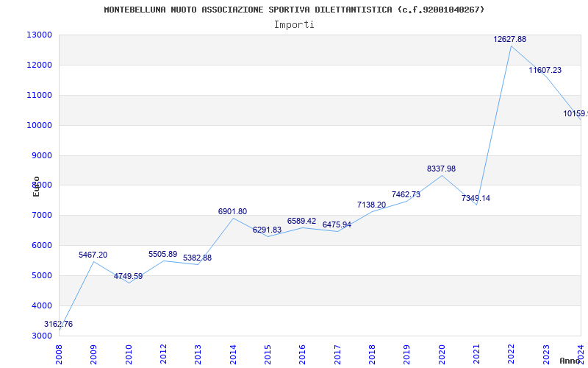Viewport: 588px width, 368px height.
Task: Click the Importi chart subtitle
Action: pos(294,25)
